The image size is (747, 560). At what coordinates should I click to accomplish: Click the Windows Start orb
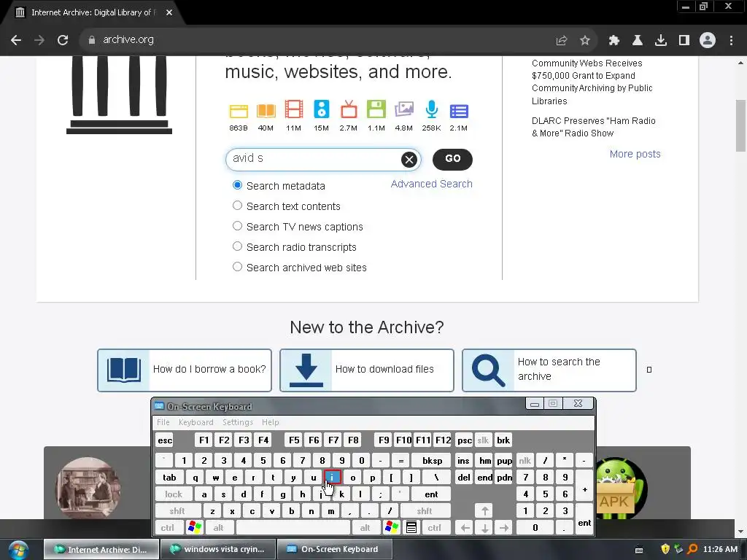tap(18, 549)
